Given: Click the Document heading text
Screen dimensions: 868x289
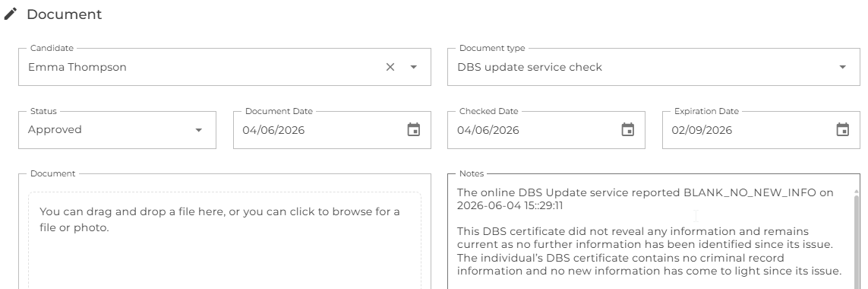Looking at the screenshot, I should coord(65,14).
